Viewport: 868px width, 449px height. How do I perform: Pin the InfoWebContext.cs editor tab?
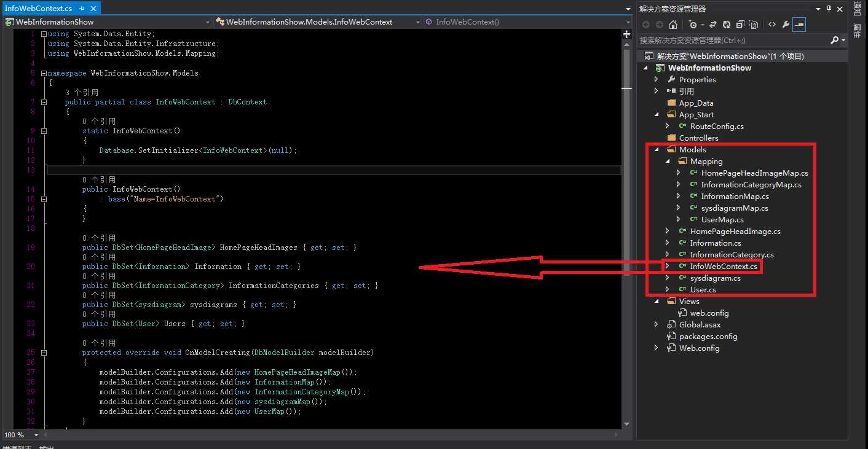[x=82, y=9]
